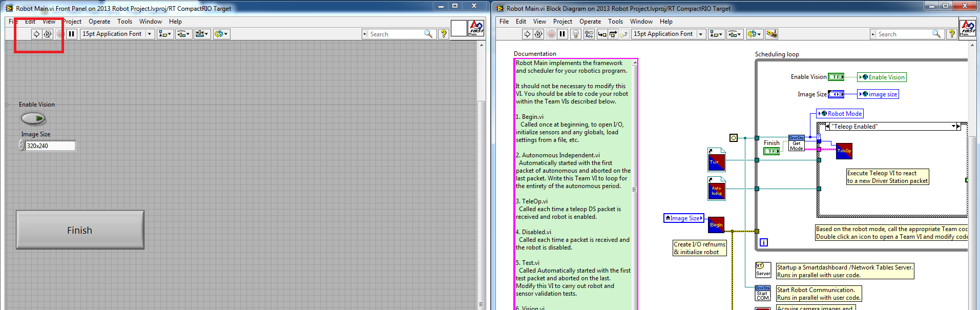Open Align Objects menu in Block Diagram toolbar
This screenshot has width=980, height=310.
click(x=715, y=34)
